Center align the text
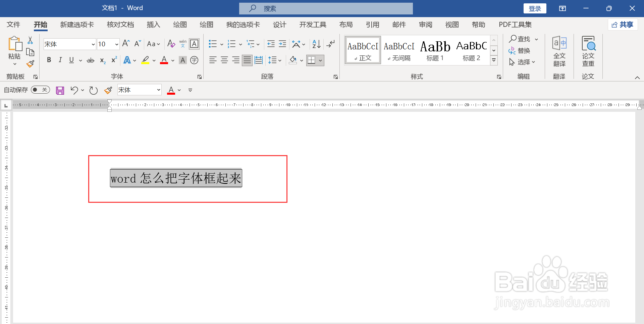Screen dimensions: 644x324 tap(224, 60)
